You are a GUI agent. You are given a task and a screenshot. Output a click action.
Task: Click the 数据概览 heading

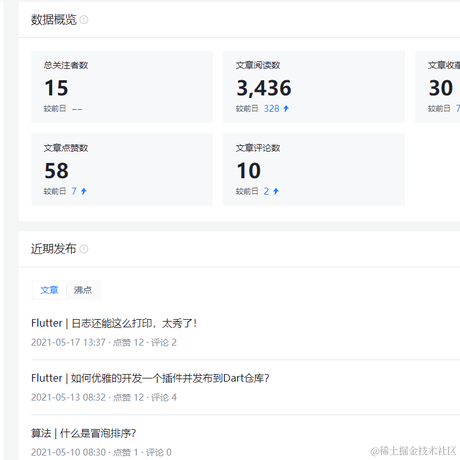[54, 20]
